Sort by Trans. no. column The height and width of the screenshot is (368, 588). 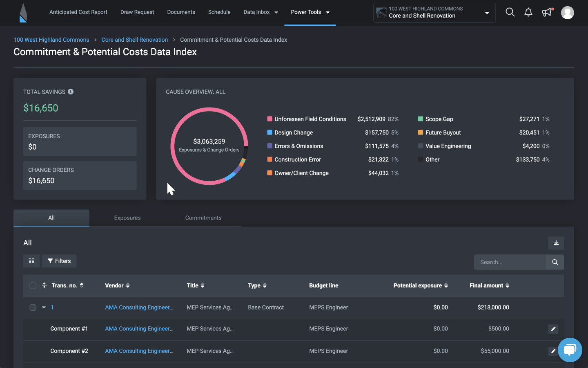[x=67, y=285]
